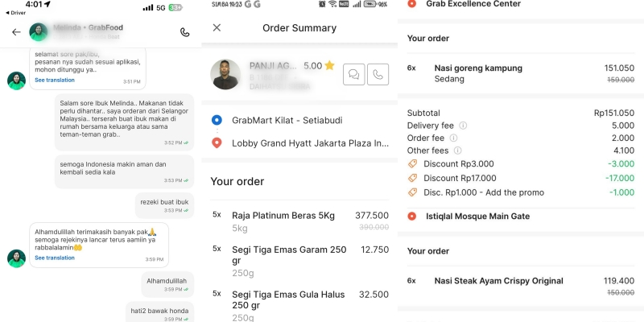Call Melinda using the chat header phone icon

(185, 32)
